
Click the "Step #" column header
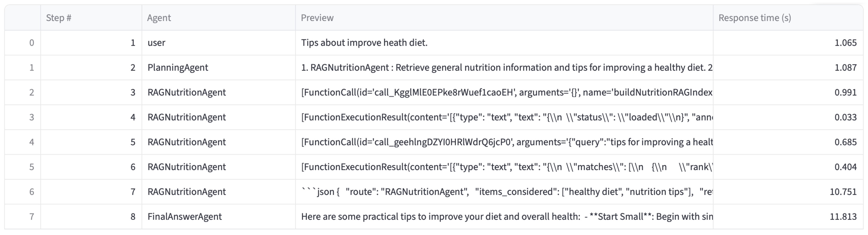59,18
